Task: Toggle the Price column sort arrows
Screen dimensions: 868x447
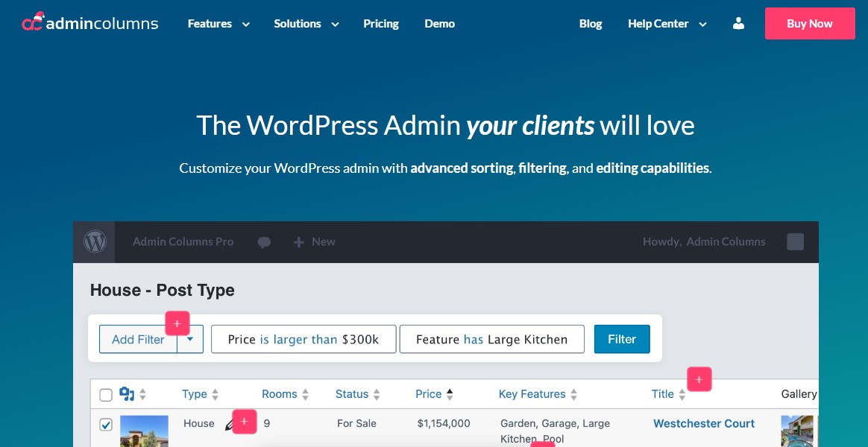Action: pyautogui.click(x=450, y=393)
